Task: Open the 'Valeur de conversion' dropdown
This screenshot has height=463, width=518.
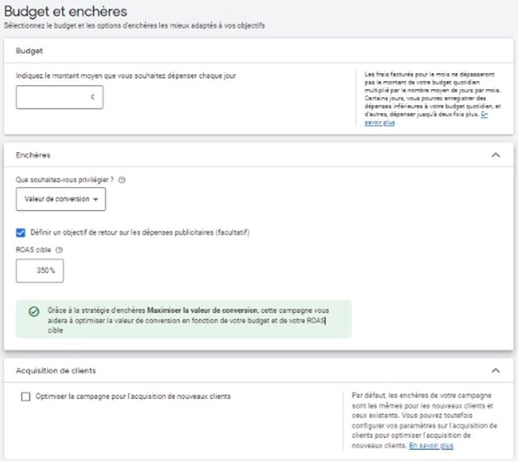Action: (61, 199)
